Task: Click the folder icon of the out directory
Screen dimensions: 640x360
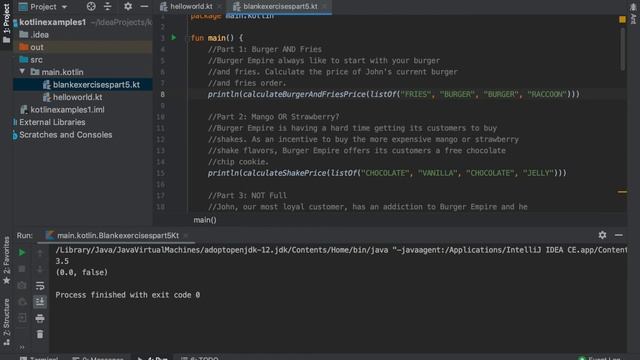Action: pos(24,47)
